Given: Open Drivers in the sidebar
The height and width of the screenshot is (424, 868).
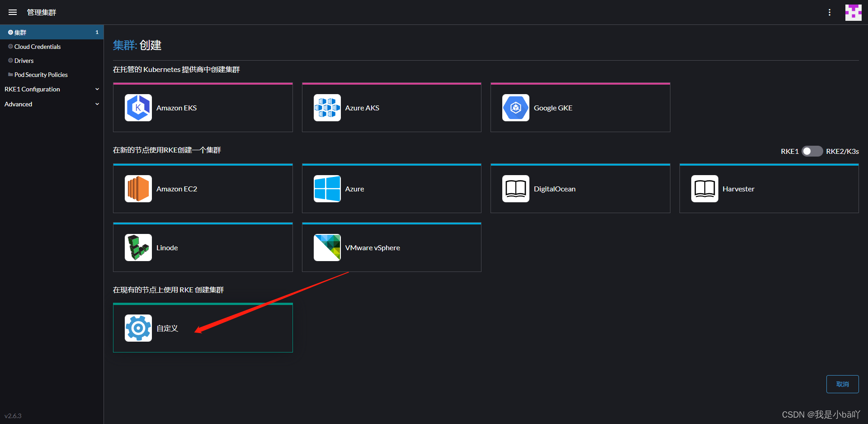Looking at the screenshot, I should [52, 60].
